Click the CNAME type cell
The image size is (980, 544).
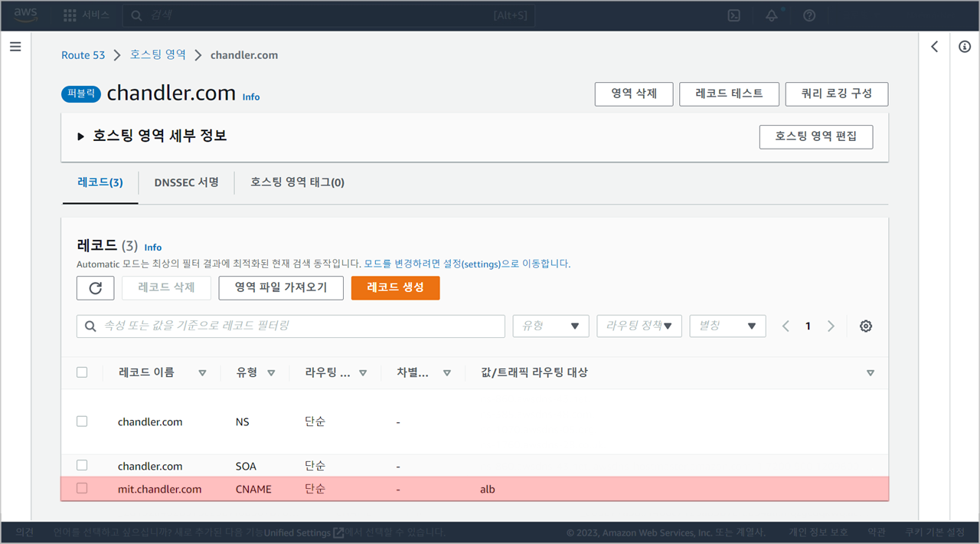pos(253,489)
